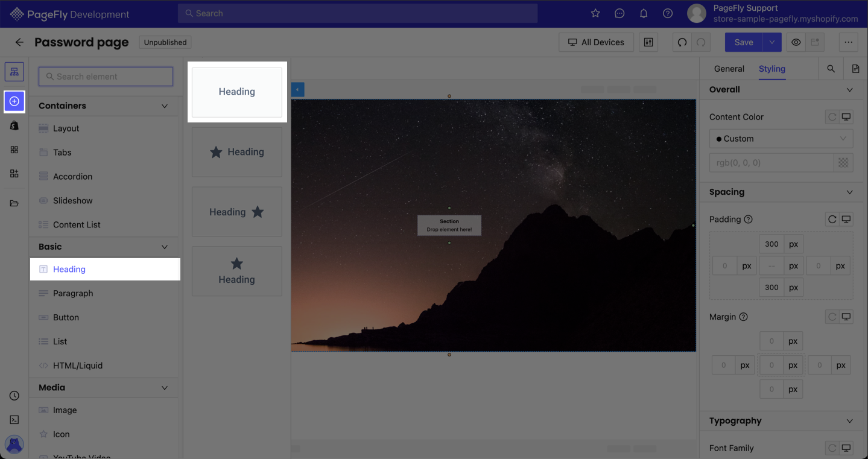This screenshot has height=459, width=868.
Task: Open the more options ellipsis menu
Action: (849, 42)
